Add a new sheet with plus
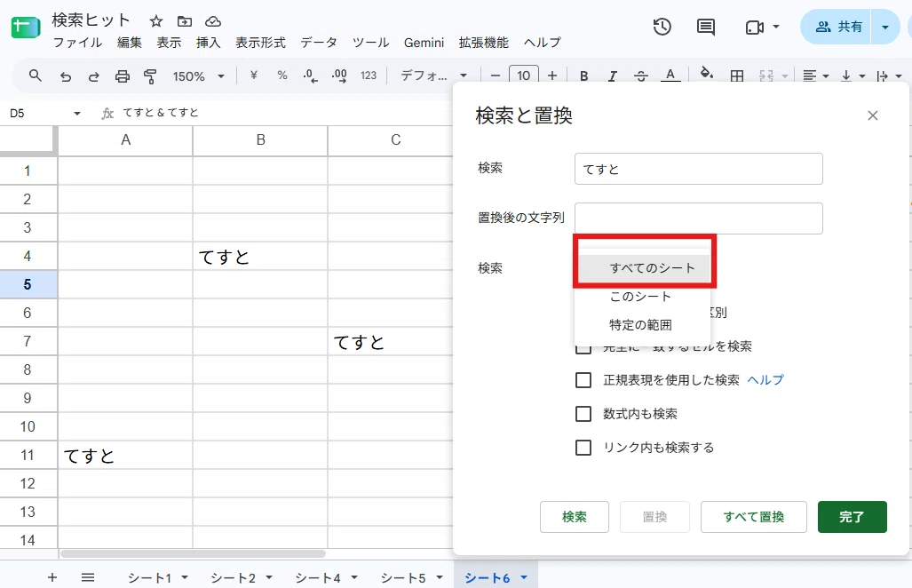 tap(52, 577)
